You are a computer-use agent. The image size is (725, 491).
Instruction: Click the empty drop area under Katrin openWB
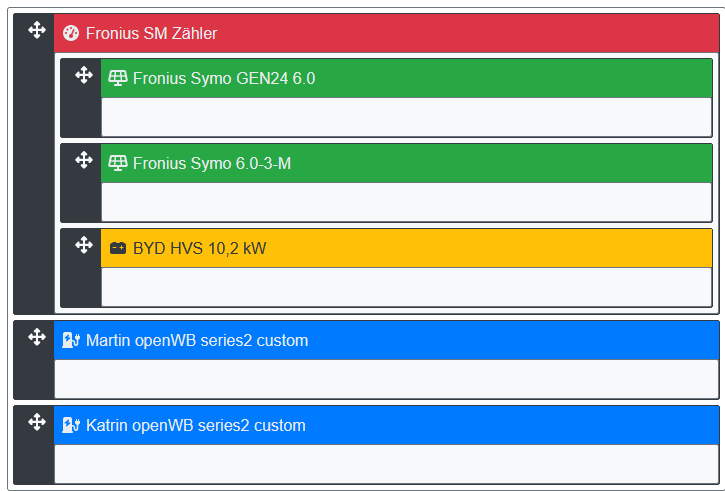[387, 464]
